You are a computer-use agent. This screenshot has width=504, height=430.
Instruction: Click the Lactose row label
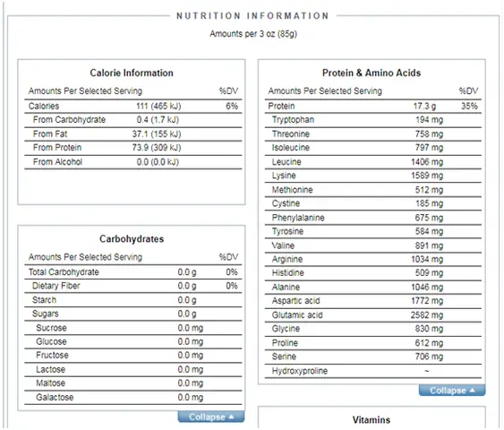point(50,370)
